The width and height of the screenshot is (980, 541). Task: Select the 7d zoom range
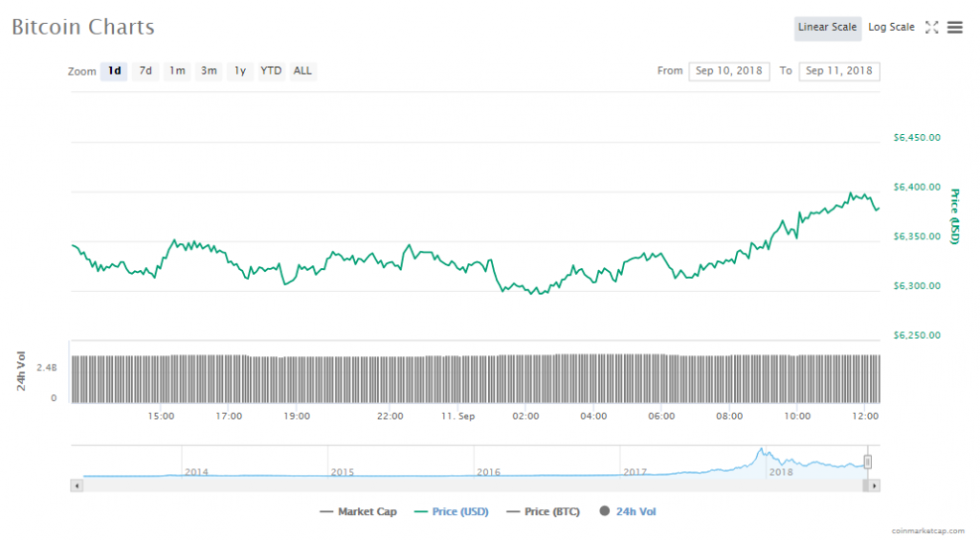pyautogui.click(x=145, y=71)
